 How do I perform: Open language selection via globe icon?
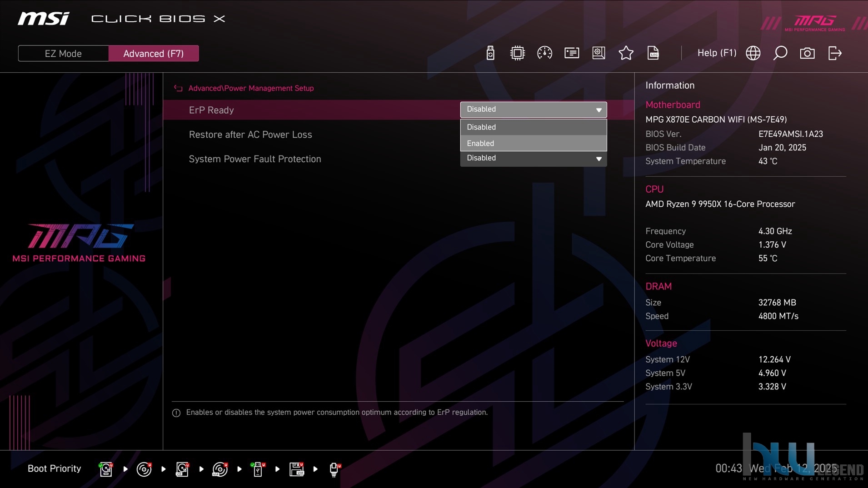753,53
